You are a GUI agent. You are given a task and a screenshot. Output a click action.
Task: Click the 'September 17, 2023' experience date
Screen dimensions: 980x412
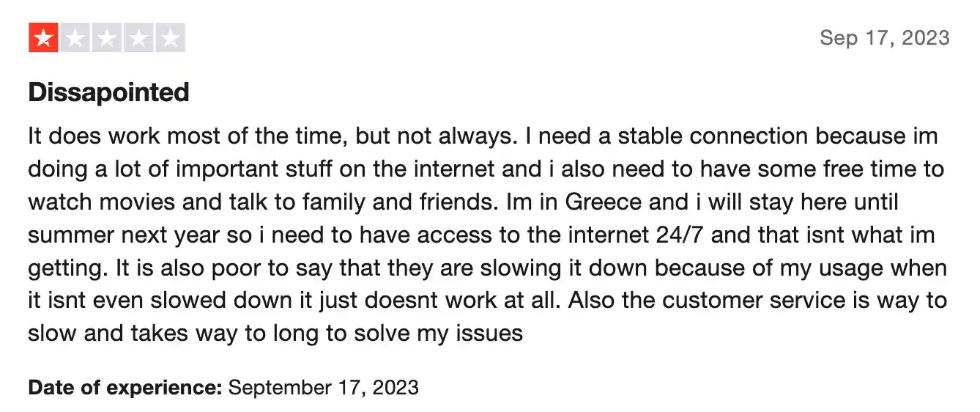point(324,386)
